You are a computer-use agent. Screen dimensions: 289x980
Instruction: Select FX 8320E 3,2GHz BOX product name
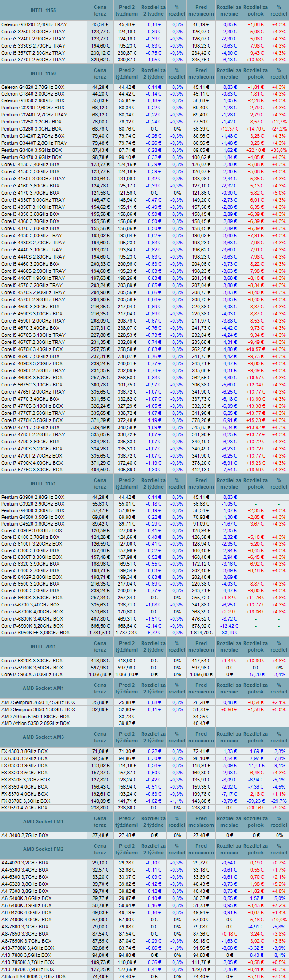[x=26, y=780]
